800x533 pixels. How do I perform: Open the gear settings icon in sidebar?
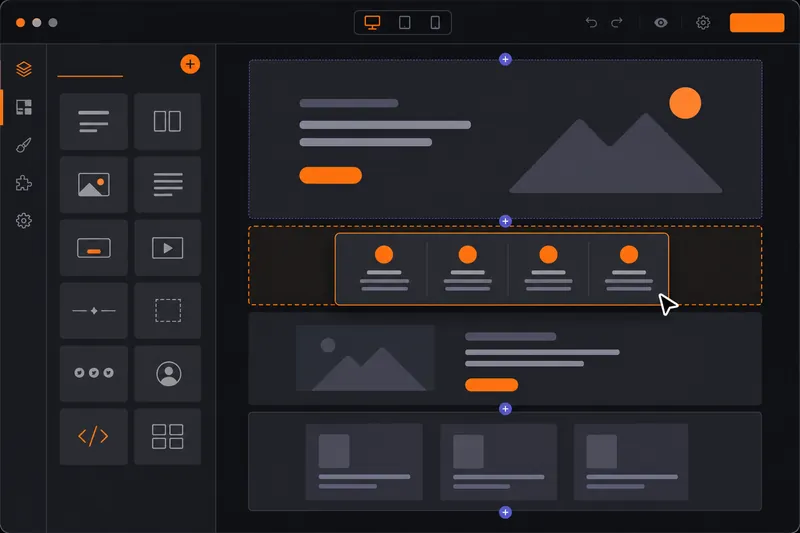click(x=24, y=221)
